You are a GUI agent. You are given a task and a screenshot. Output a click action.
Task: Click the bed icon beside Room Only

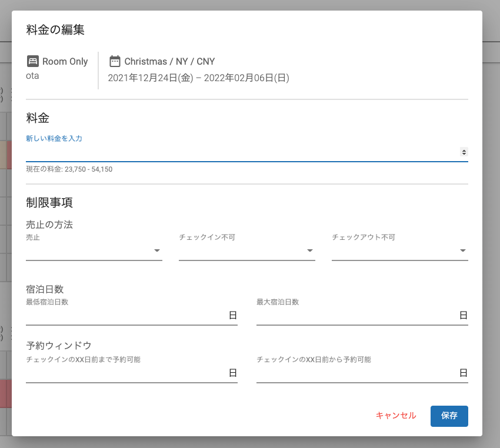[x=33, y=61]
